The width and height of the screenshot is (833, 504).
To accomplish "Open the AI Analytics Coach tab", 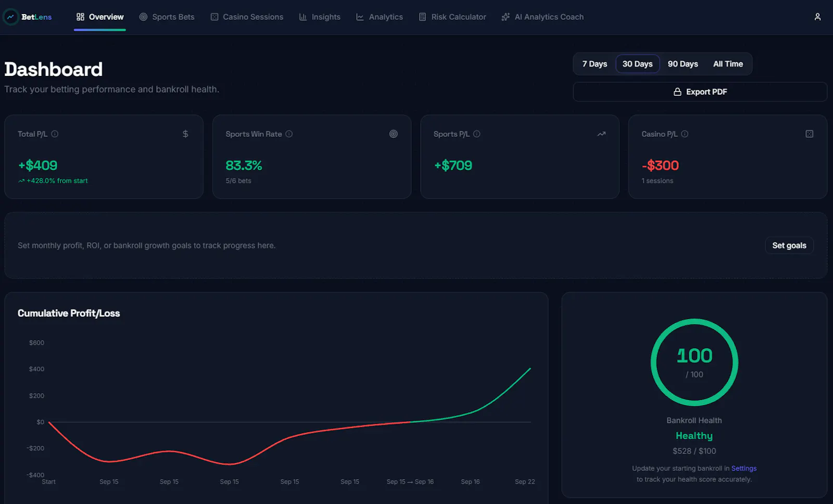I will 542,17.
